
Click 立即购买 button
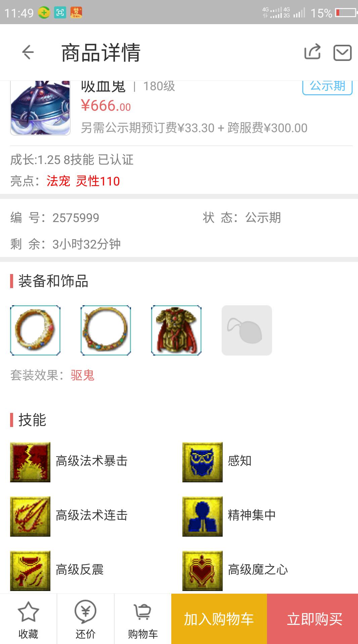[313, 619]
